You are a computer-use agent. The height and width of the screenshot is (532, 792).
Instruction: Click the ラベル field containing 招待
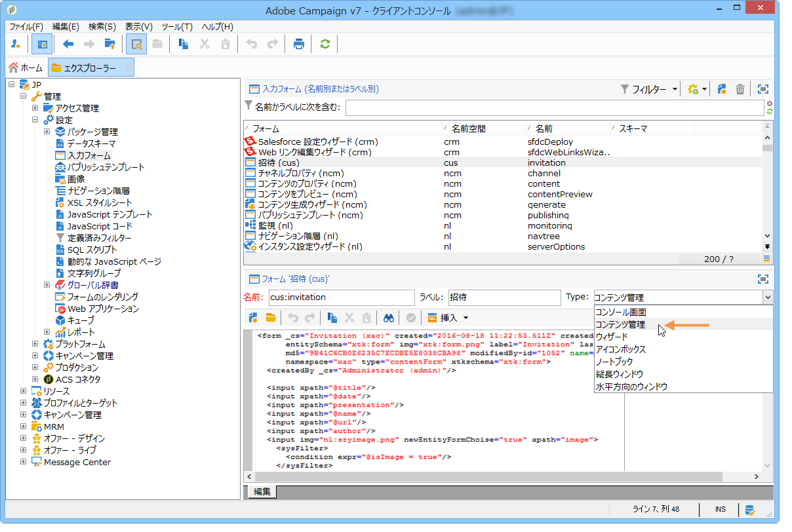pos(504,297)
